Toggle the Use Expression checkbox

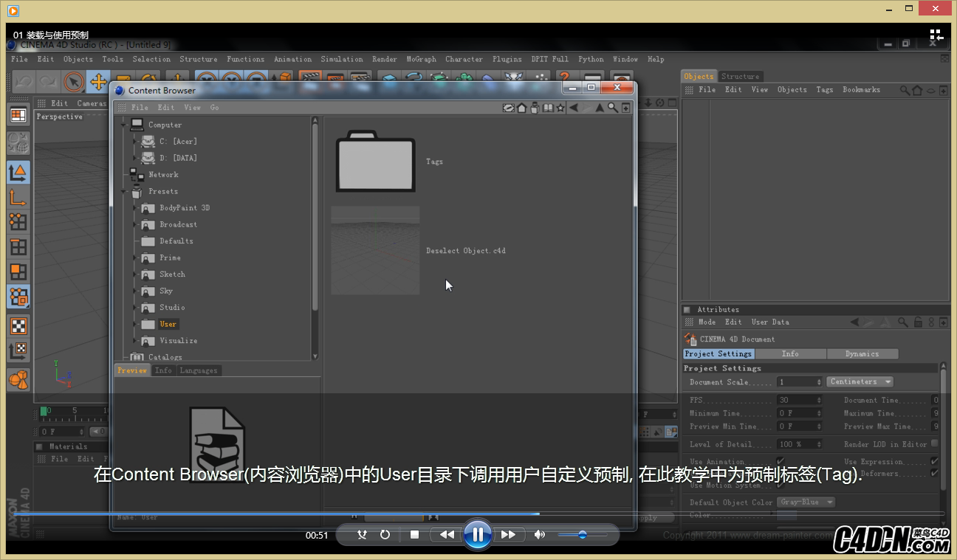[x=934, y=461]
